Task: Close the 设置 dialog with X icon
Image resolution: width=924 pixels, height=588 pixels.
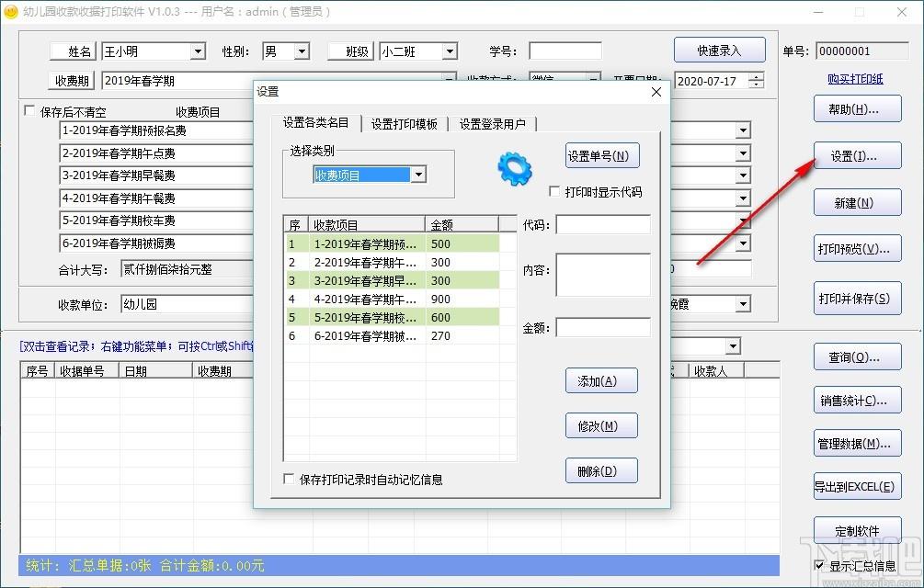Action: 656,92
